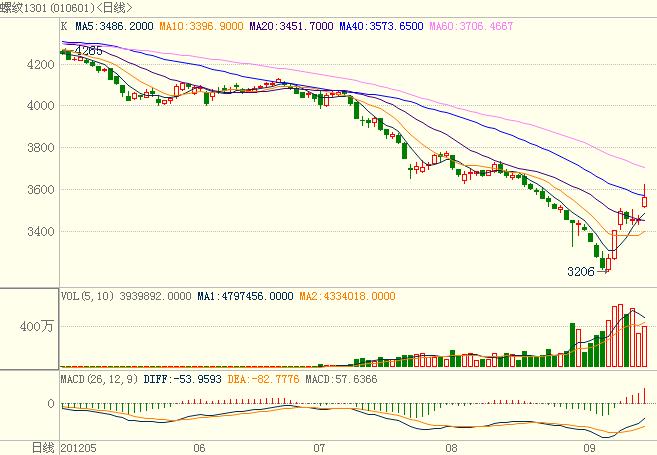Click the 4265 high price marker

(x=90, y=49)
